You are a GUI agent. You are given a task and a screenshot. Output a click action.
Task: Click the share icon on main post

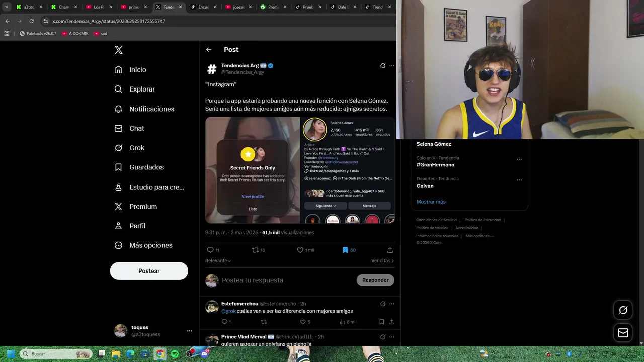(390, 250)
